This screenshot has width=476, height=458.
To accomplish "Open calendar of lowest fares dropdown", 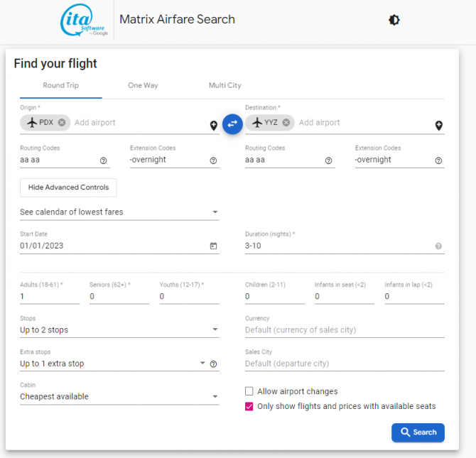I will click(119, 212).
